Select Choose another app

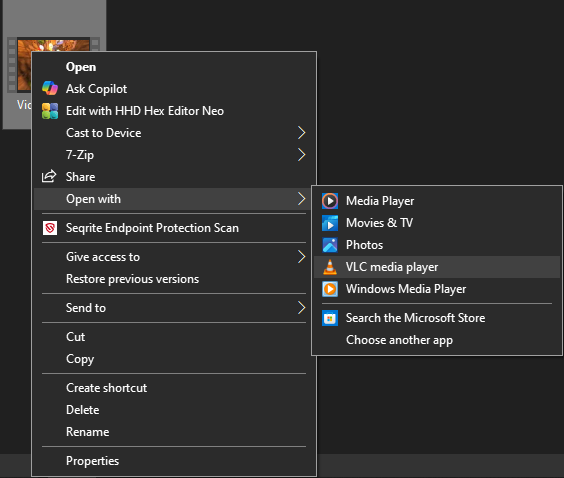click(x=437, y=340)
